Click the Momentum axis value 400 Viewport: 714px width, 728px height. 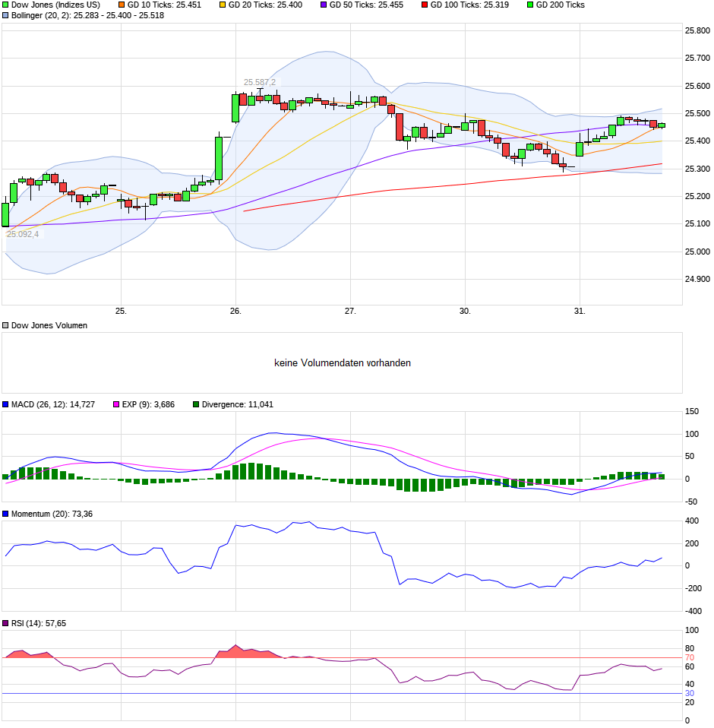[692, 521]
